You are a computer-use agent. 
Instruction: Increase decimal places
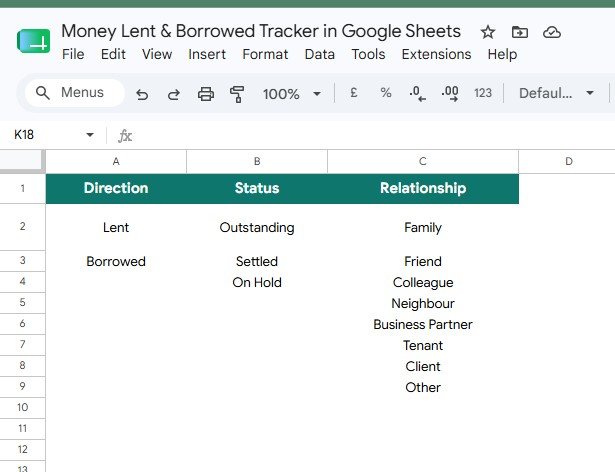(x=450, y=94)
